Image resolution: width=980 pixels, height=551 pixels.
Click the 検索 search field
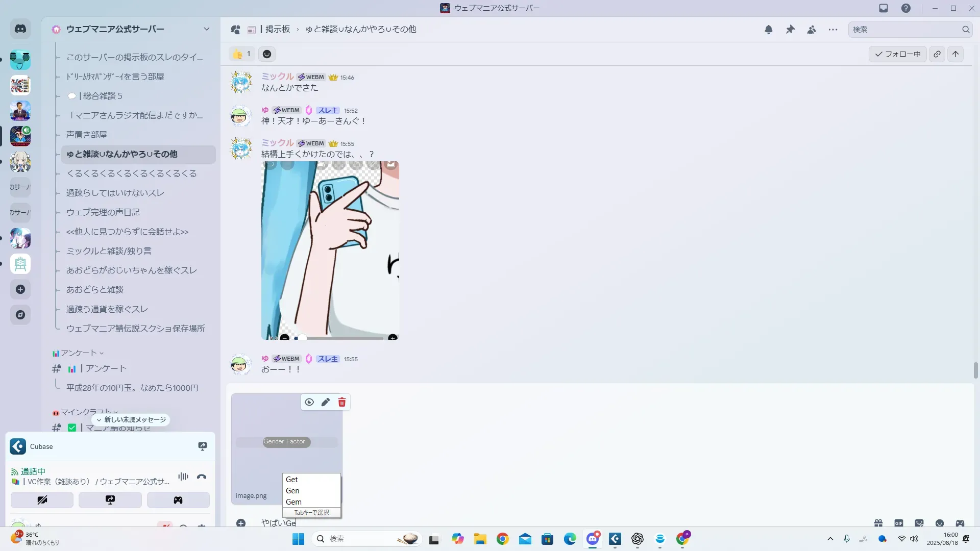904,30
